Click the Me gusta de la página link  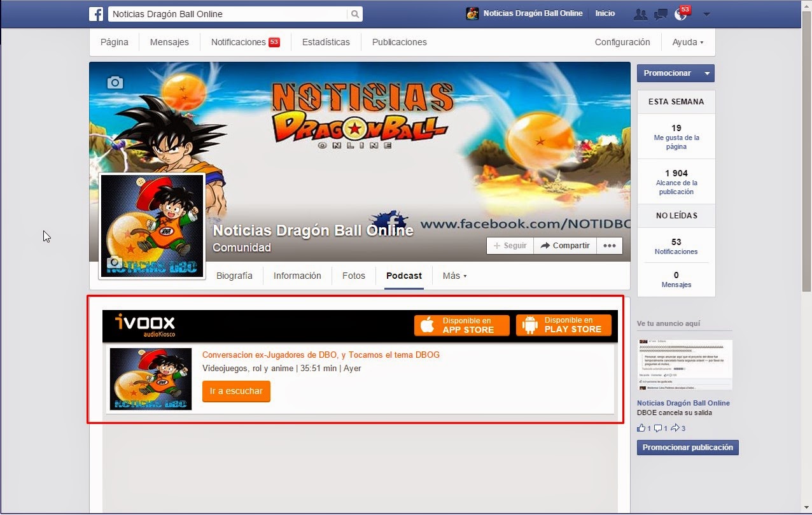click(676, 142)
